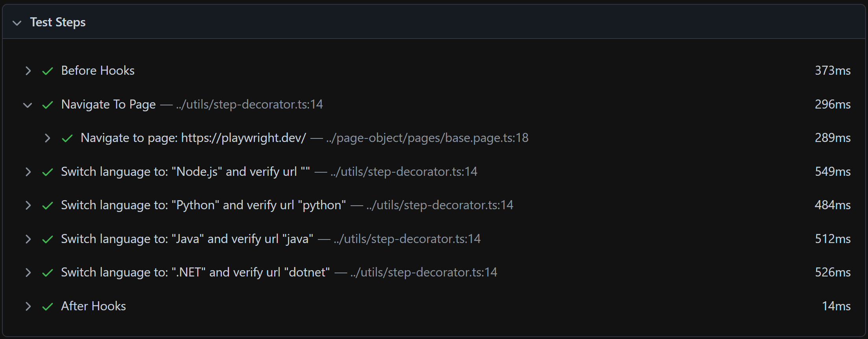Click the passed checkmark for Python step
868x339 pixels.
48,206
